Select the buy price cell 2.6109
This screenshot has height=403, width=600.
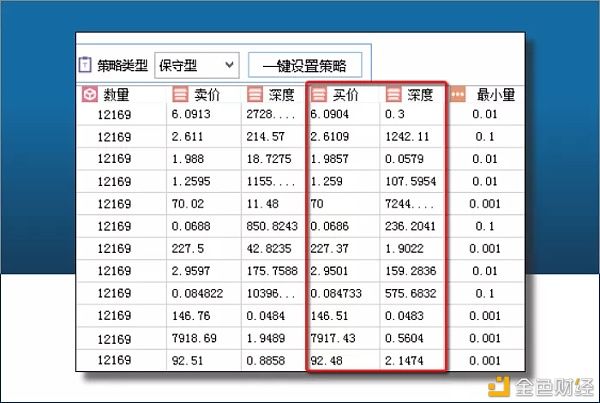(329, 137)
